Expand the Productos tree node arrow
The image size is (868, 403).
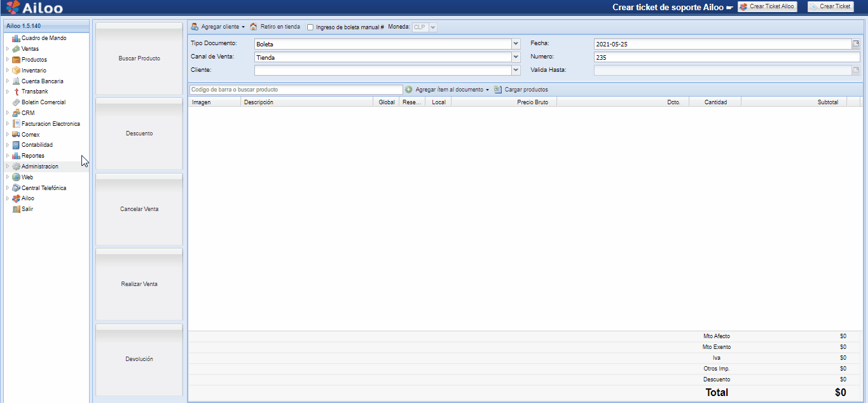tap(8, 60)
